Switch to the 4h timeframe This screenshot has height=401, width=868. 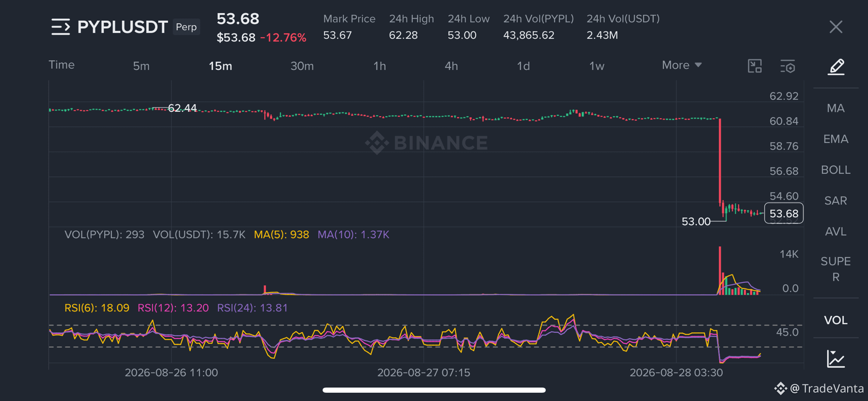(451, 66)
